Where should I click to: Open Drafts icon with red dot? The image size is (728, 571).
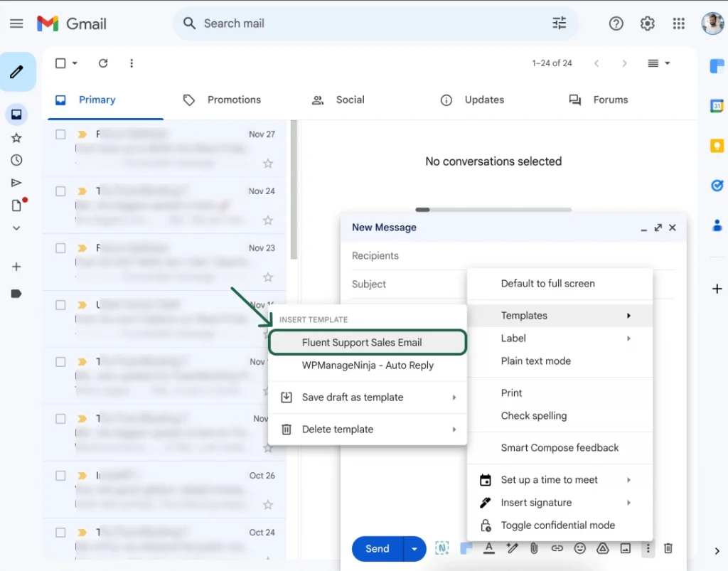17,205
